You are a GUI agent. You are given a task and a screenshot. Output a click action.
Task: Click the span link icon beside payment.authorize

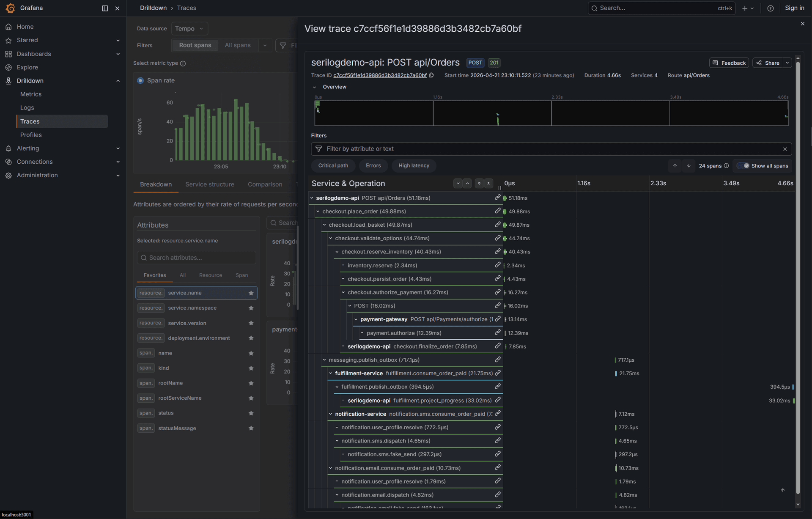click(497, 332)
